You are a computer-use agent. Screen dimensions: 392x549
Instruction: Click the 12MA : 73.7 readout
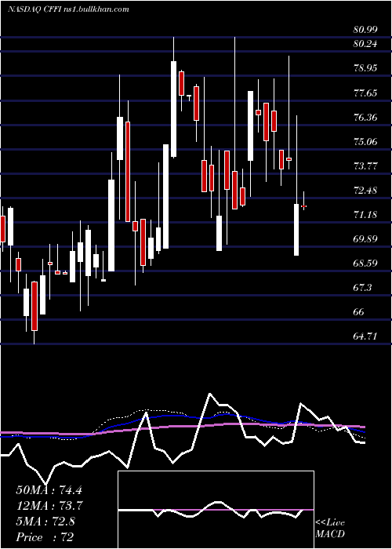(x=49, y=506)
